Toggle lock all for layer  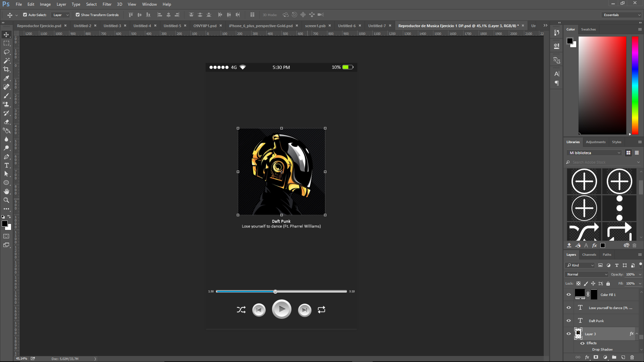coord(608,284)
